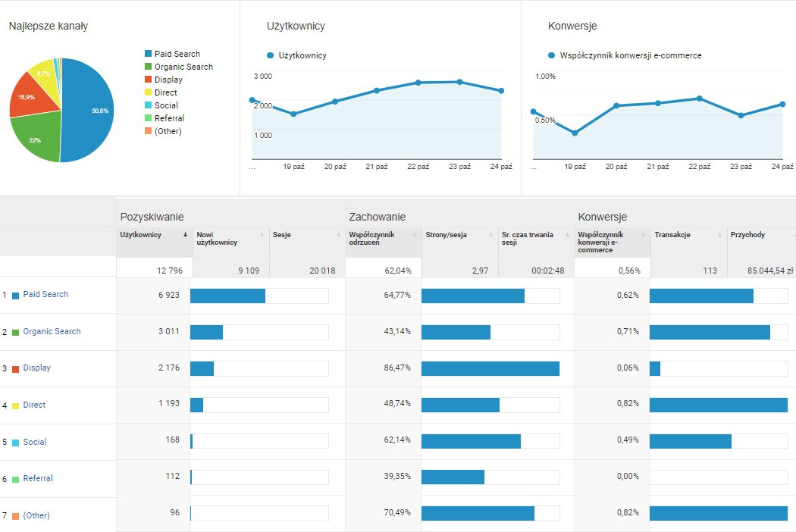Open the Organic Search channel link
Image resolution: width=796 pixels, height=532 pixels.
tap(52, 331)
